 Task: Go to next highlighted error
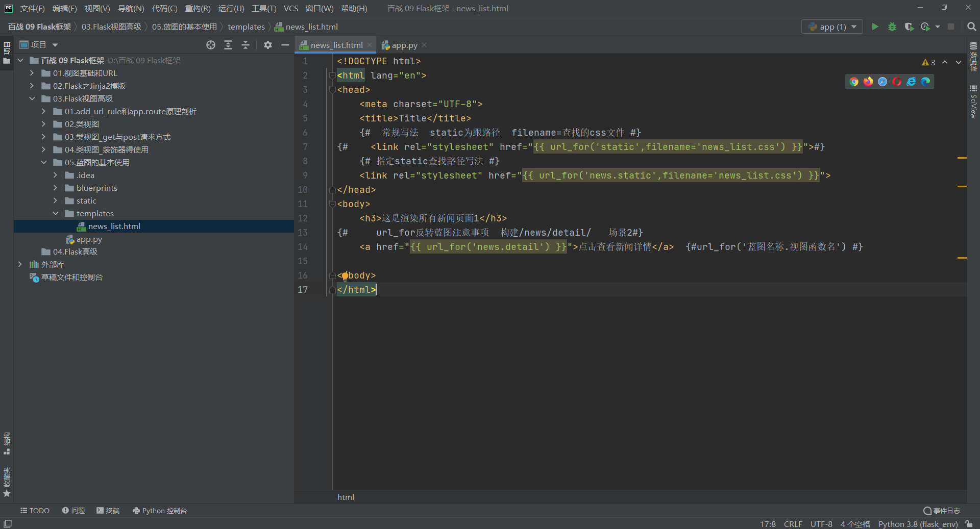coord(959,62)
